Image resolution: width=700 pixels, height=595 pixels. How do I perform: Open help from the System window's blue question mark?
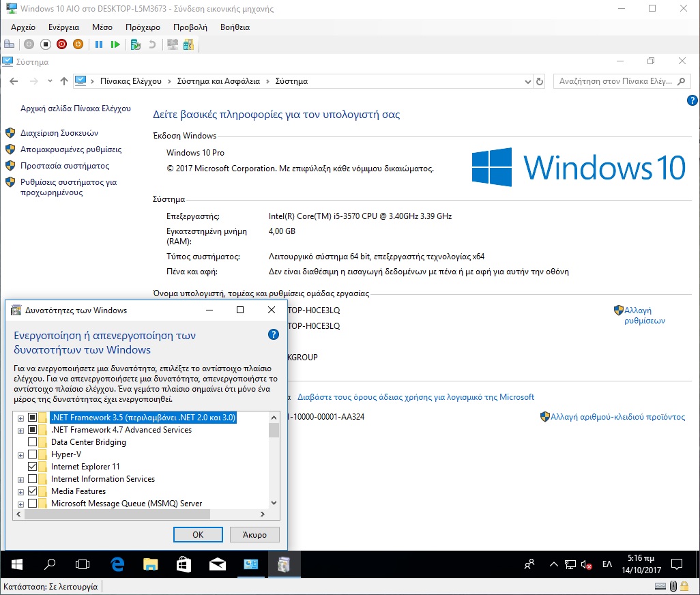click(x=692, y=100)
